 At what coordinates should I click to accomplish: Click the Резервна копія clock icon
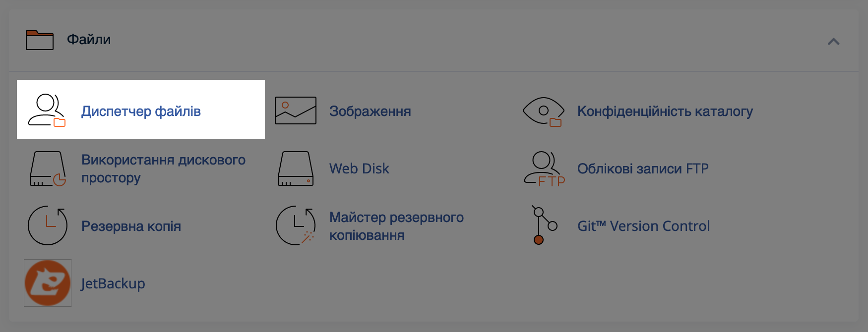click(48, 225)
